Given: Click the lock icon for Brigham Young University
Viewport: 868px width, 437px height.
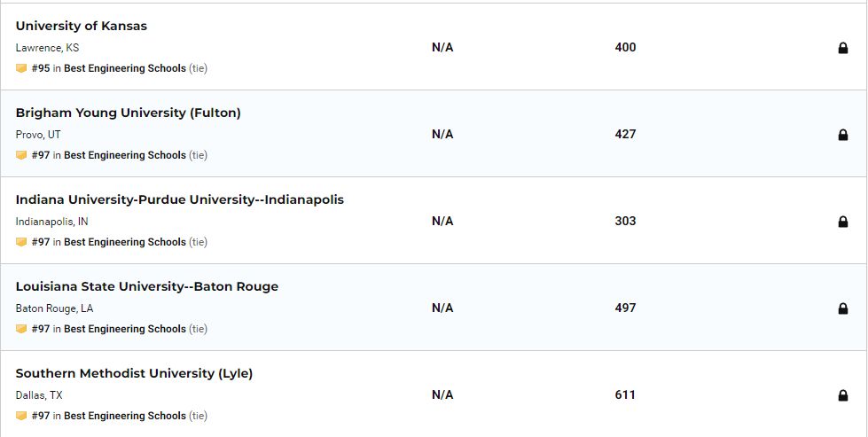Looking at the screenshot, I should tap(842, 135).
